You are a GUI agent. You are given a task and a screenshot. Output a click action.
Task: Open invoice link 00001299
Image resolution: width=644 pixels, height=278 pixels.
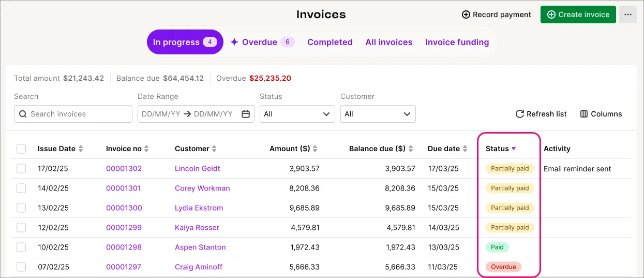coord(124,227)
